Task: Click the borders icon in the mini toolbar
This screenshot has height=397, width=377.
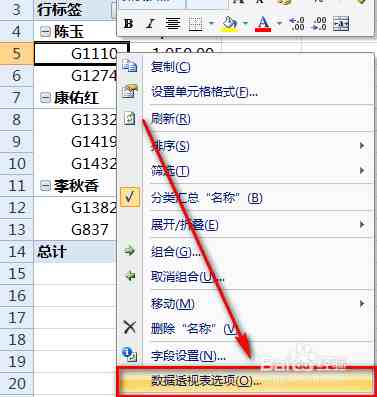Action: [x=196, y=24]
